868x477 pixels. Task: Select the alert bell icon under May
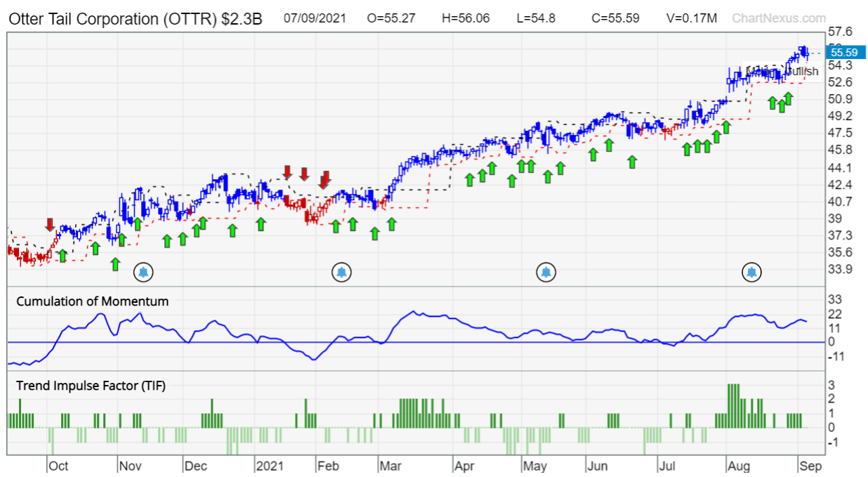click(546, 272)
